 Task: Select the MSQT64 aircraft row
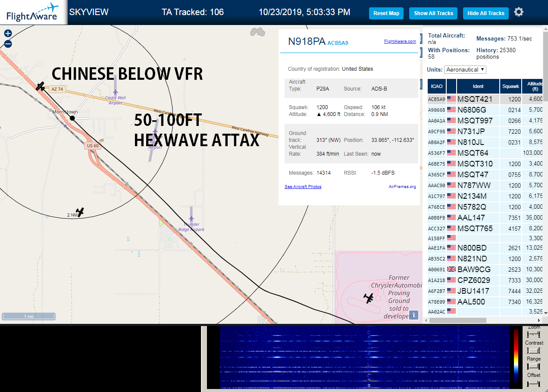coord(485,153)
